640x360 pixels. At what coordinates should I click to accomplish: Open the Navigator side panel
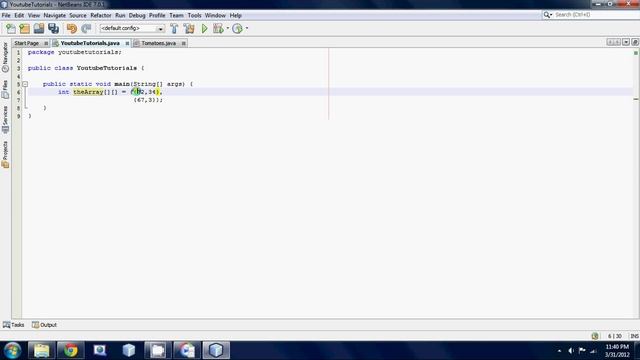coord(5,58)
